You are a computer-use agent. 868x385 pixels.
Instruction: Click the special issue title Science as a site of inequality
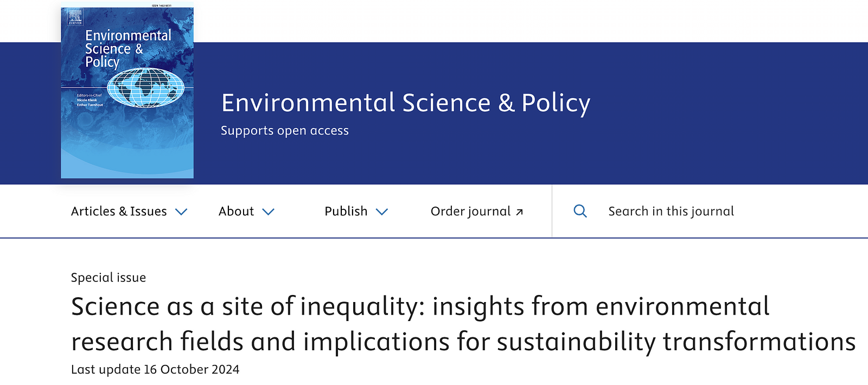coord(463,324)
